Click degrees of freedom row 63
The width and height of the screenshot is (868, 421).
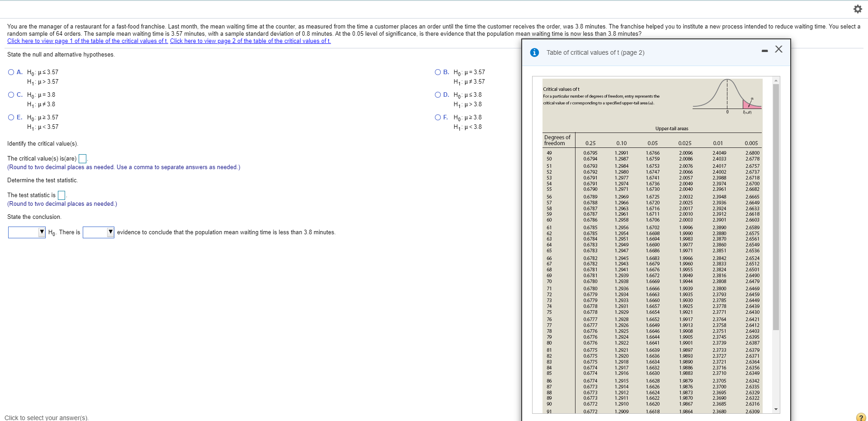click(x=549, y=239)
